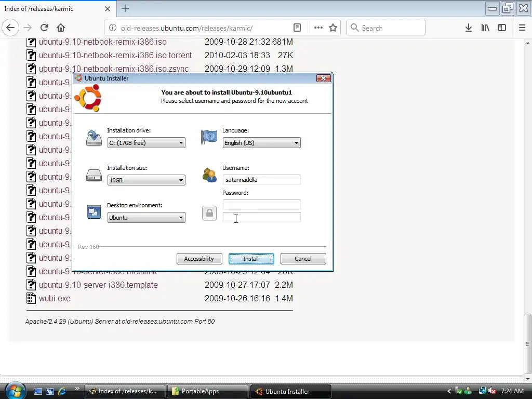Toggle reader view in address bar
The width and height of the screenshot is (532, 399).
point(297,28)
